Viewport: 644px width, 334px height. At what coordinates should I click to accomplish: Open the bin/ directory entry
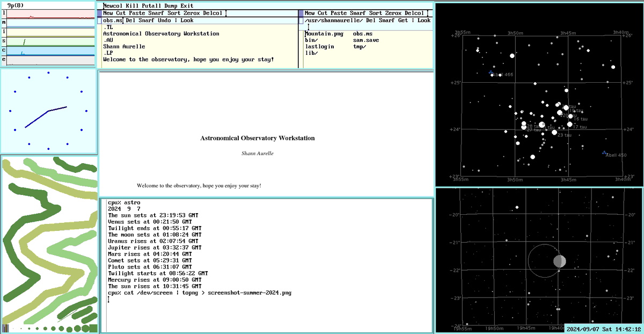click(x=311, y=40)
